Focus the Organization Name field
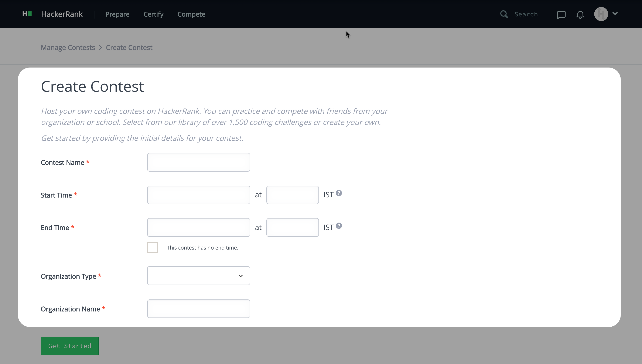The image size is (642, 364). pos(199,309)
